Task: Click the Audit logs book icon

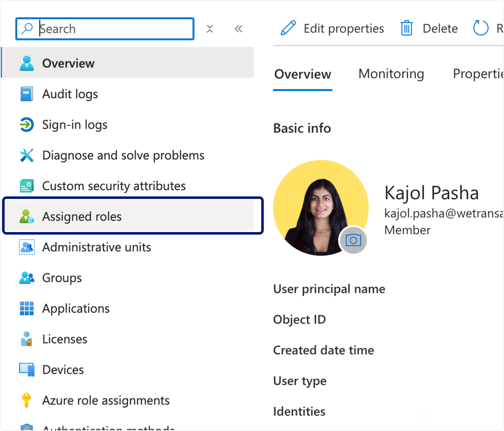Action: [27, 94]
